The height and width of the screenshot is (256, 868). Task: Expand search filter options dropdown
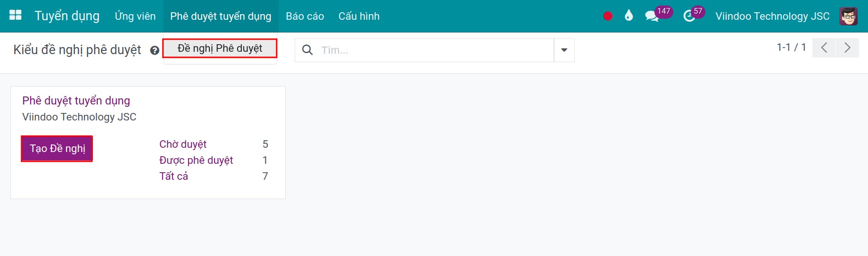(x=564, y=50)
